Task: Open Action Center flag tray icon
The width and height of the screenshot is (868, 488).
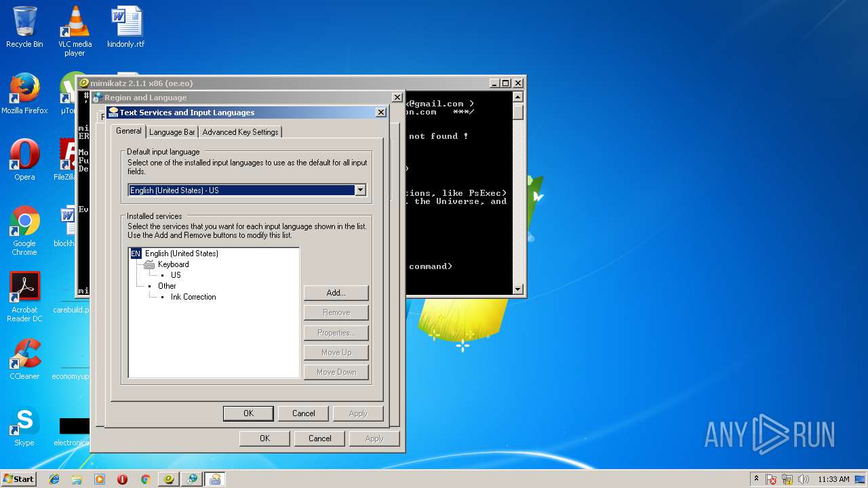Action: click(771, 479)
